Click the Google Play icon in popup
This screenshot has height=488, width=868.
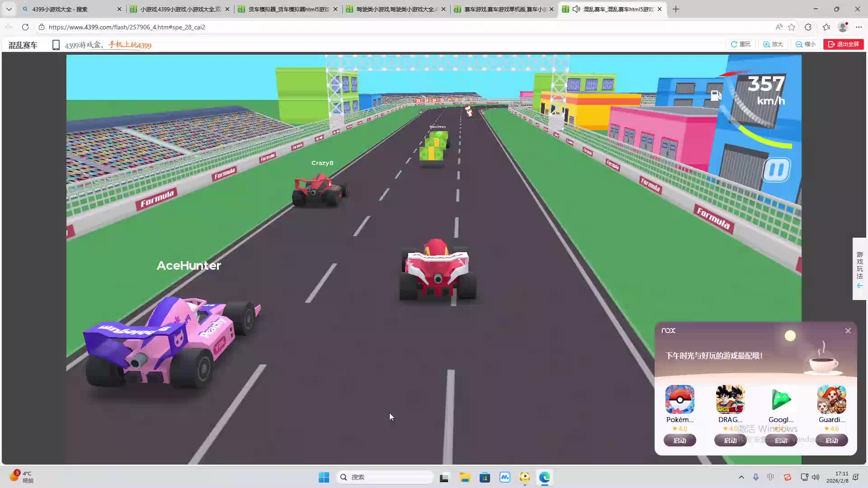coord(781,399)
